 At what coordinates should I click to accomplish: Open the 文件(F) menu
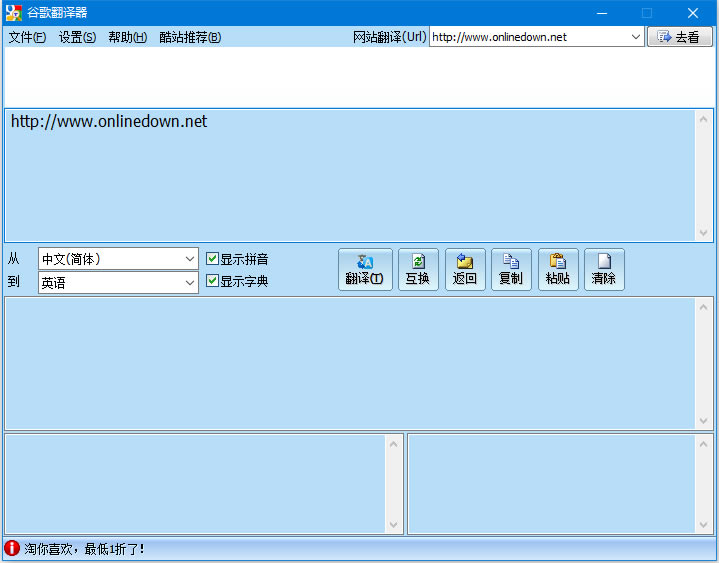coord(27,37)
